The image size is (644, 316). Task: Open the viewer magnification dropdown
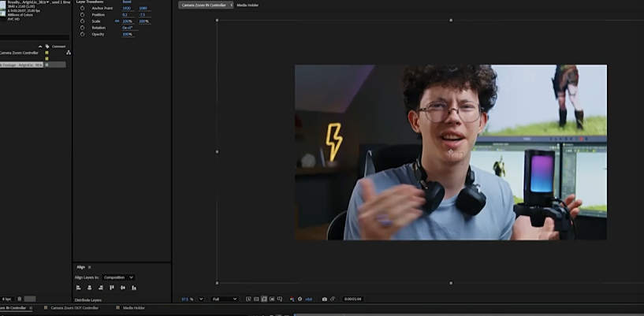(x=200, y=299)
